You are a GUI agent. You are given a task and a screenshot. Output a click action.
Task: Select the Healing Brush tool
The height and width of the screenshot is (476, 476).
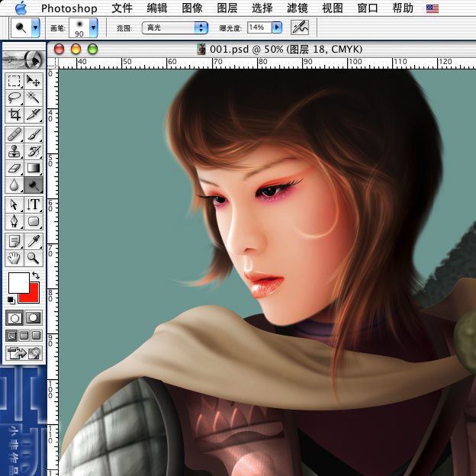(x=14, y=134)
